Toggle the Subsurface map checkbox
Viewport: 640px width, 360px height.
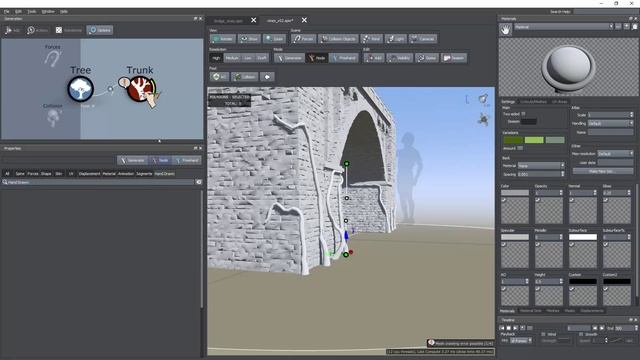(571, 244)
